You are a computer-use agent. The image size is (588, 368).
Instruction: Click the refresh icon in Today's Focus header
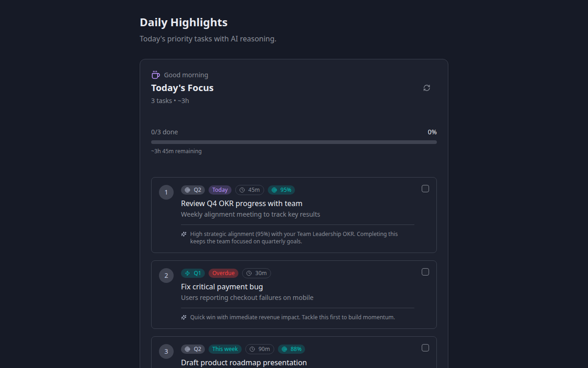point(426,87)
